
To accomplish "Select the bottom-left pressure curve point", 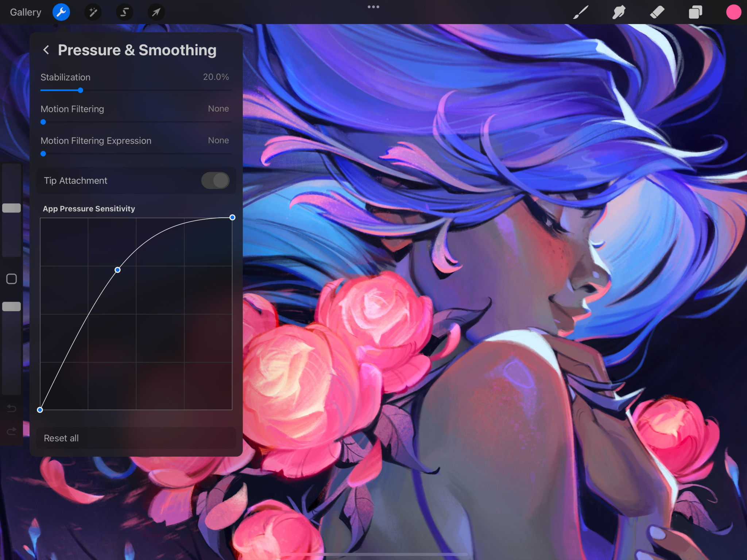I will [40, 410].
